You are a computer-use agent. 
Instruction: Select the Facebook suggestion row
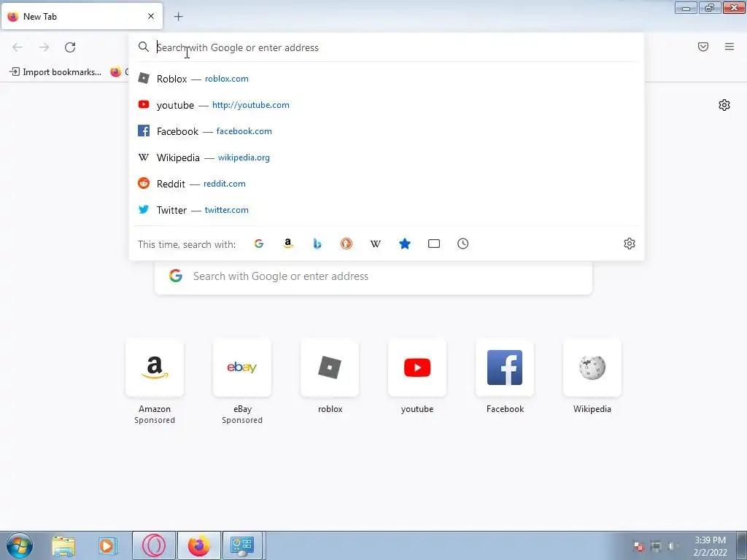click(387, 131)
